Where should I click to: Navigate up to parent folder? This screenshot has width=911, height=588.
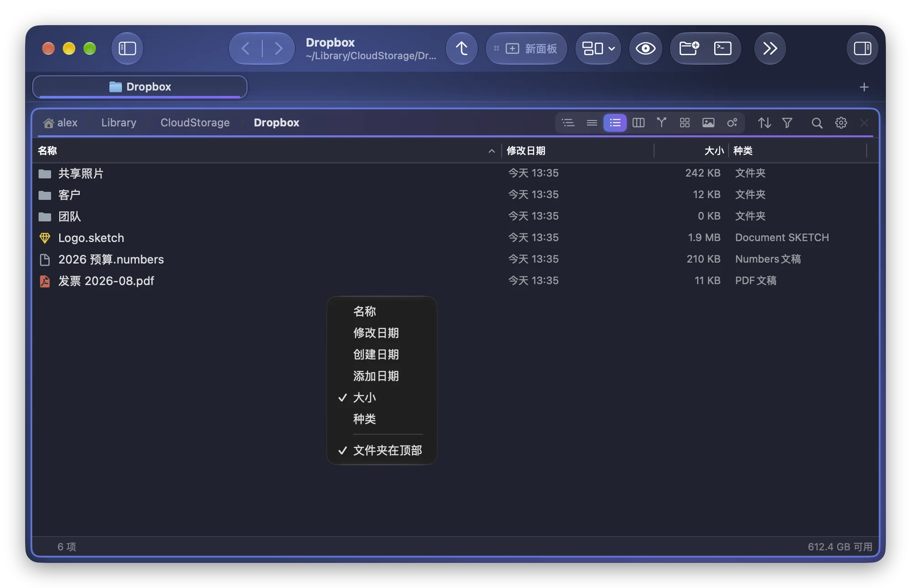click(461, 48)
